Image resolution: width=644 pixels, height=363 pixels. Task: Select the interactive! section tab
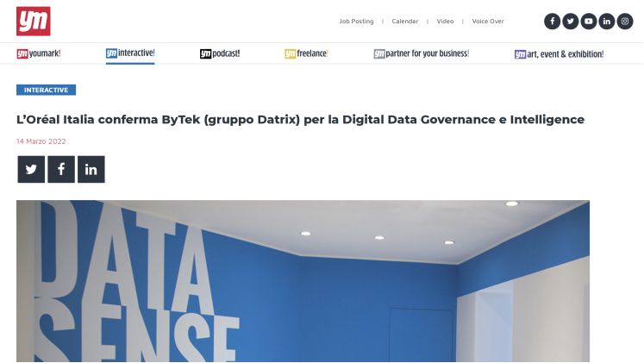[130, 53]
